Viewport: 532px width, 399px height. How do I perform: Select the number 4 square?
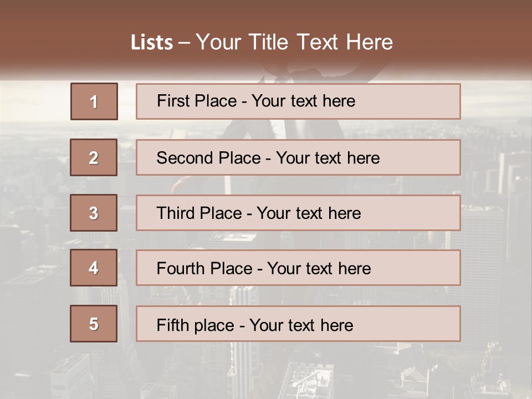click(94, 268)
